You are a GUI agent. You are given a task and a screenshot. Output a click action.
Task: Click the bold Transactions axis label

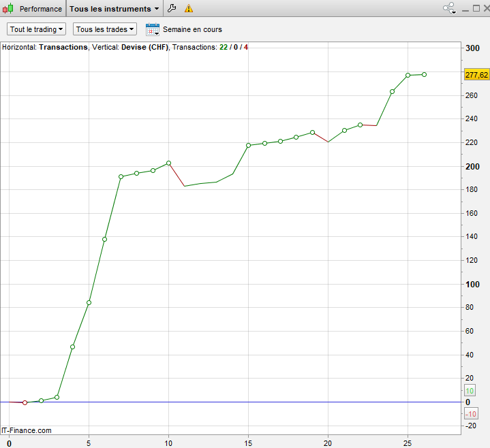(63, 47)
